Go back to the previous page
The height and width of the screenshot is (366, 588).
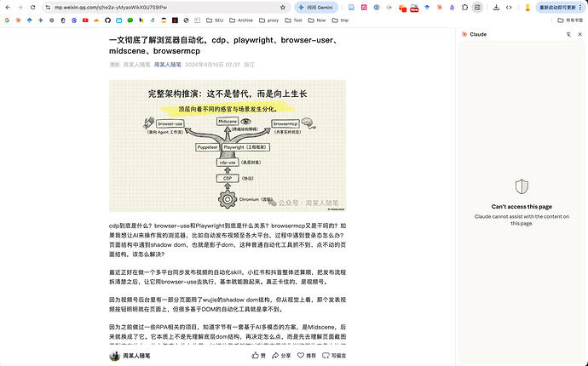click(x=8, y=7)
